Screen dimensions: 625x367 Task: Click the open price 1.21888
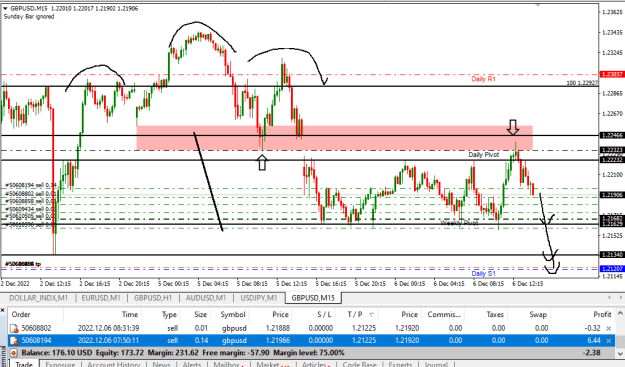pos(277,328)
